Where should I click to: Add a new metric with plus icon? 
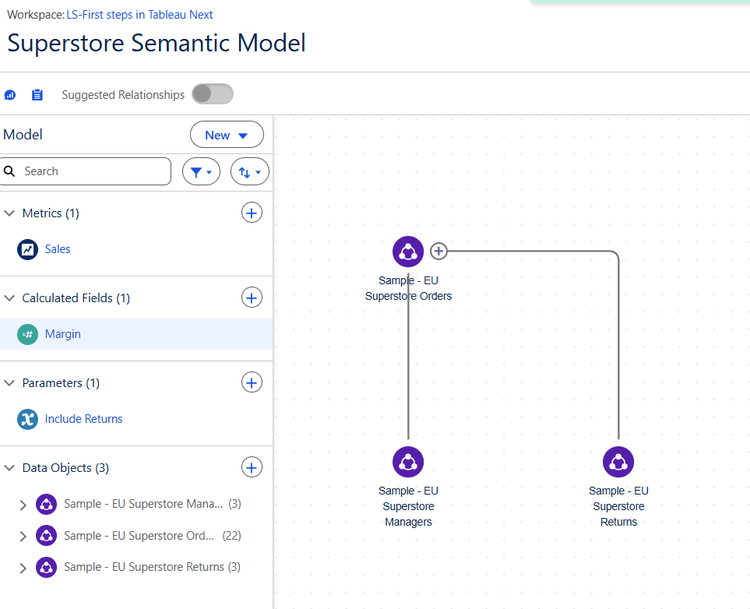[252, 213]
